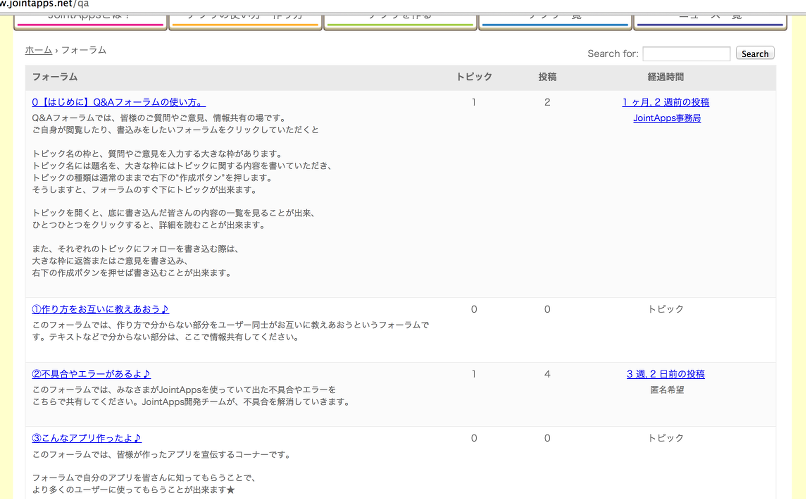Open the JointApps事務局 author link
The width and height of the screenshot is (806, 499).
(667, 118)
